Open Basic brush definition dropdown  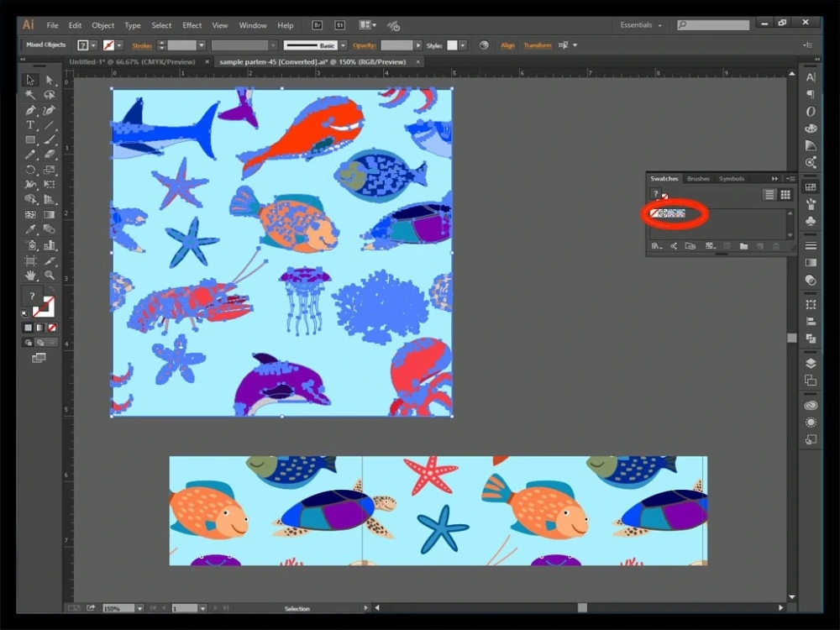(x=343, y=45)
